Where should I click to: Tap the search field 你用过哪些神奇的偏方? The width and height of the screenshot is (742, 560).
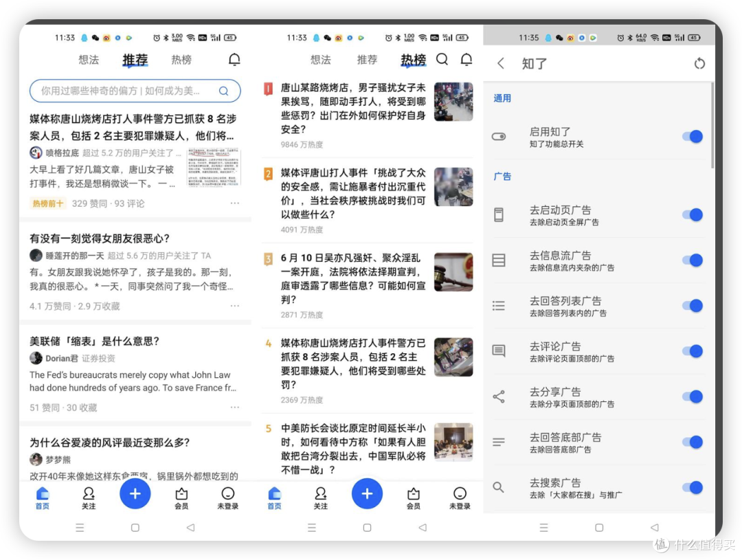[x=135, y=91]
